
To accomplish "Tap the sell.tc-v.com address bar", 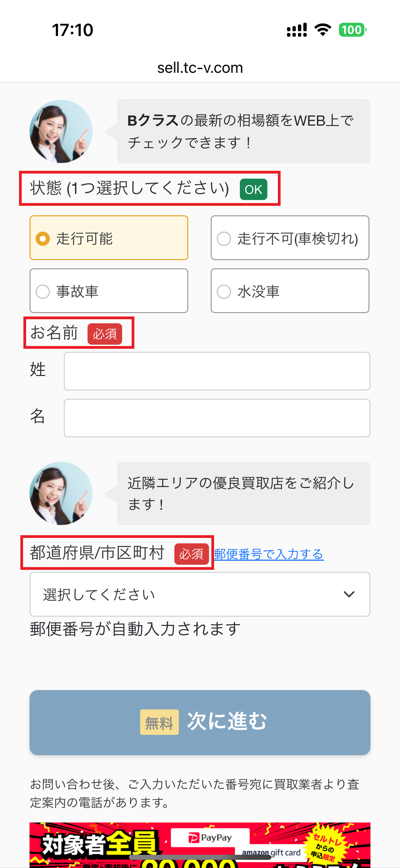I will (199, 67).
